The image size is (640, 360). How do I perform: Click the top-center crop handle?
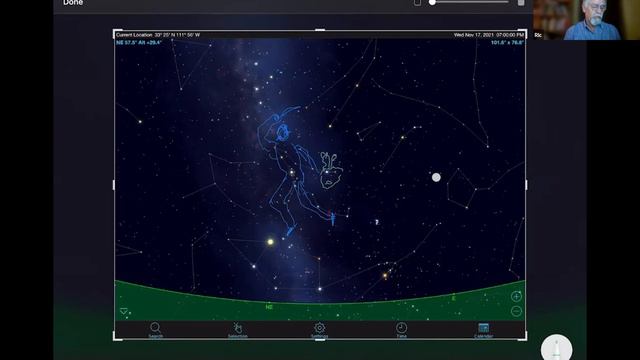click(320, 30)
